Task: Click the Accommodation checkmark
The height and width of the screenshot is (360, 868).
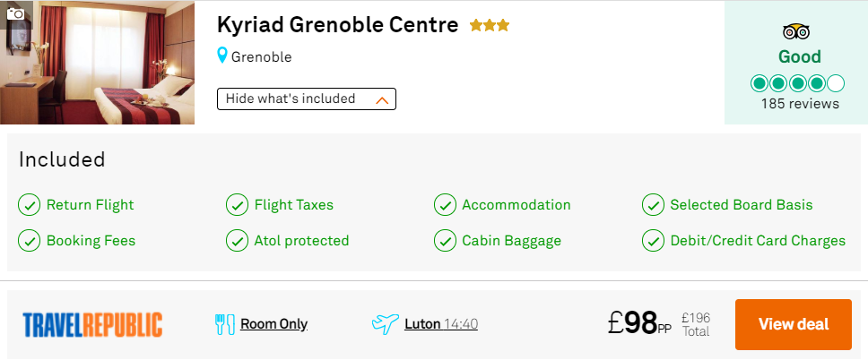Action: pyautogui.click(x=445, y=205)
